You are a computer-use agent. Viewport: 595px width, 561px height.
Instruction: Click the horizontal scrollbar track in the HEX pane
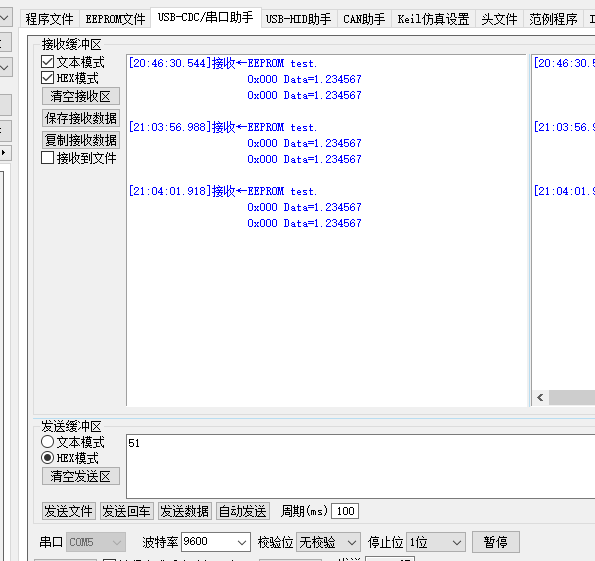tap(571, 397)
